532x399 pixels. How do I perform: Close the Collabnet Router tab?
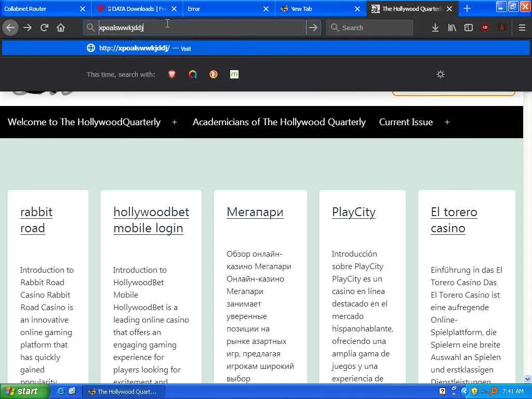[83, 9]
